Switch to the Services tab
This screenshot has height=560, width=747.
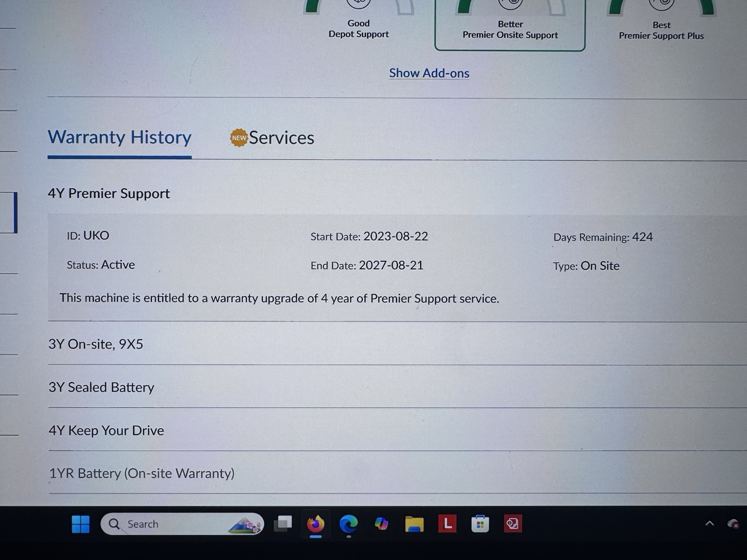[x=281, y=138]
